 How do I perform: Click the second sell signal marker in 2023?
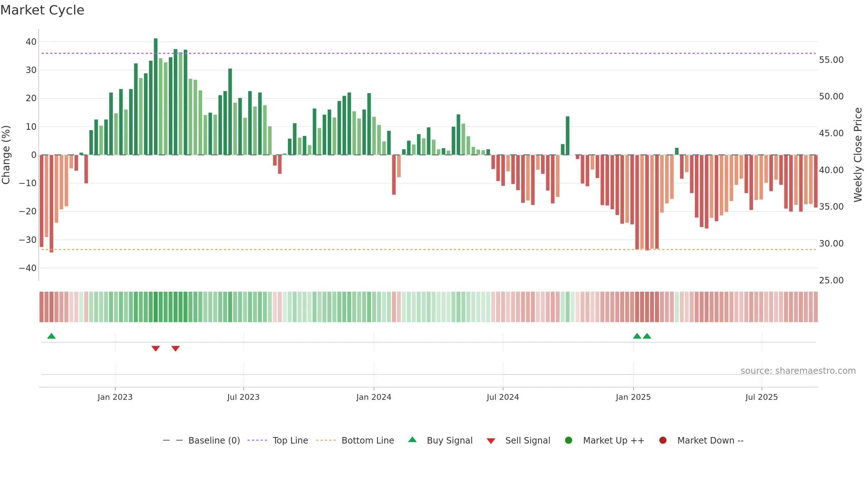[175, 348]
